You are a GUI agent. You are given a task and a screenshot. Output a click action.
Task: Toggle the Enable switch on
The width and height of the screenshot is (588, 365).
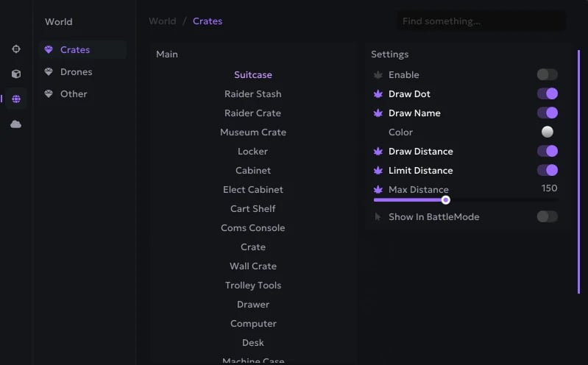[x=547, y=74]
